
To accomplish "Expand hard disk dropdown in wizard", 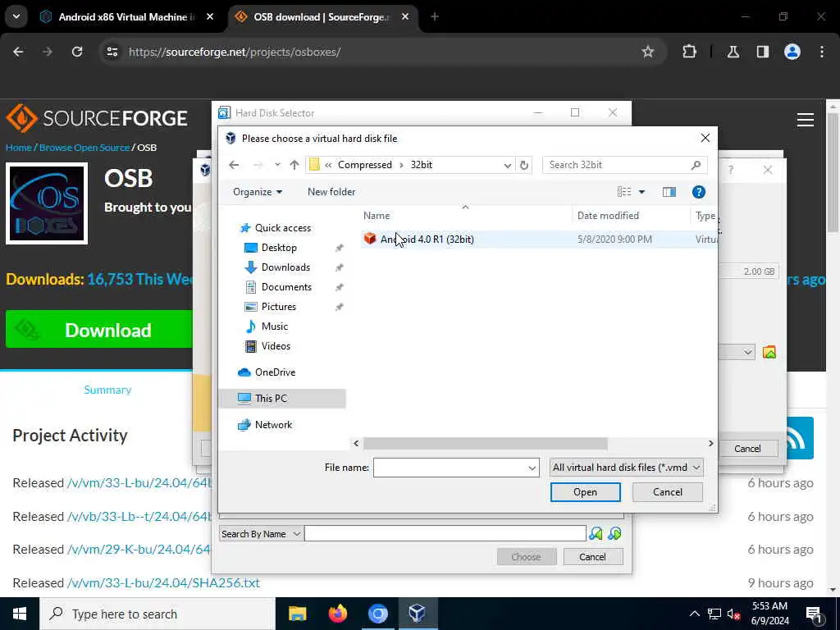I will pyautogui.click(x=748, y=353).
